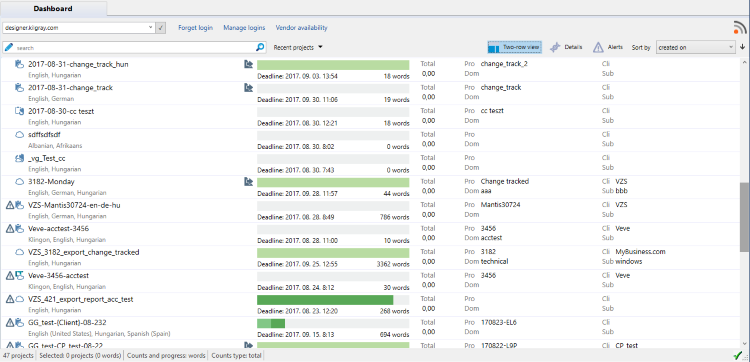This screenshot has height=362, width=750.
Task: Click warning triangle of GG_test-(Client)-08-232
Action: pyautogui.click(x=10, y=322)
